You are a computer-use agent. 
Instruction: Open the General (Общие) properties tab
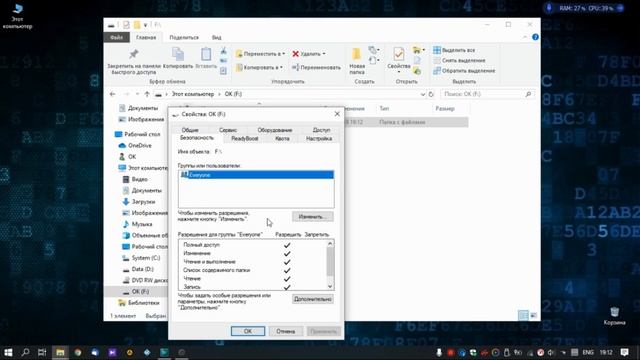coord(190,130)
